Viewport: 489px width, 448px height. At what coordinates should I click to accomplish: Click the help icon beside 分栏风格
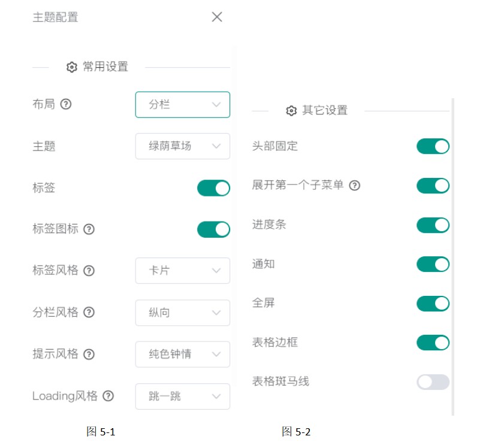89,312
